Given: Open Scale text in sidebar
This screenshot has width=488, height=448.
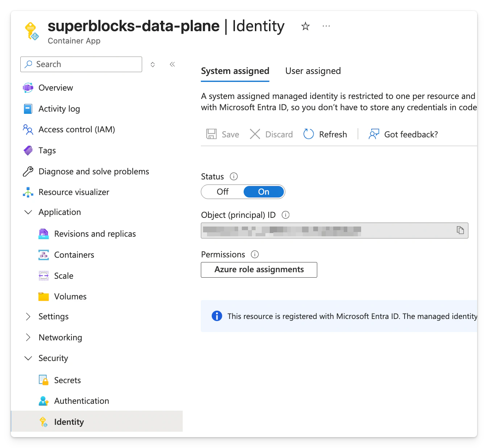Looking at the screenshot, I should coord(64,276).
